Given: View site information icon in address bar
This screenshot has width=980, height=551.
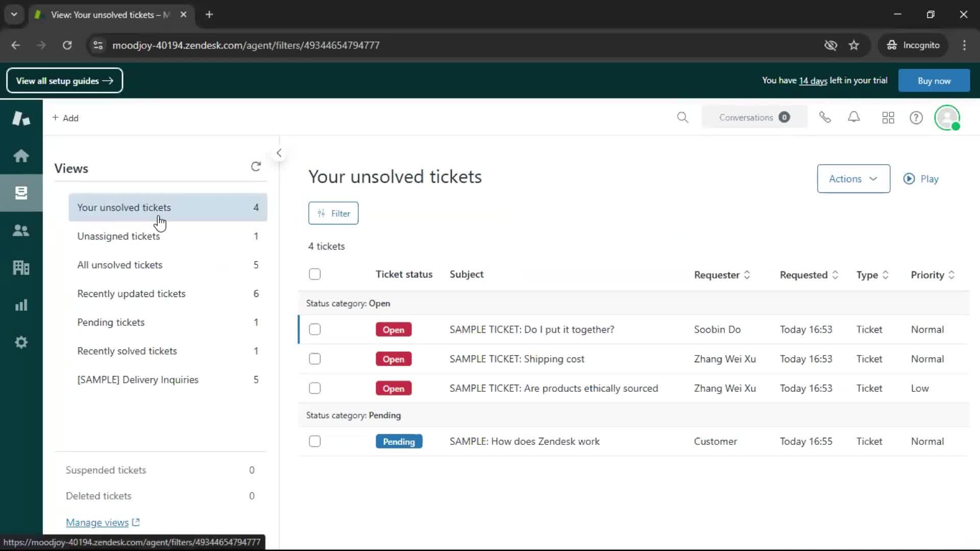Looking at the screenshot, I should click(98, 45).
